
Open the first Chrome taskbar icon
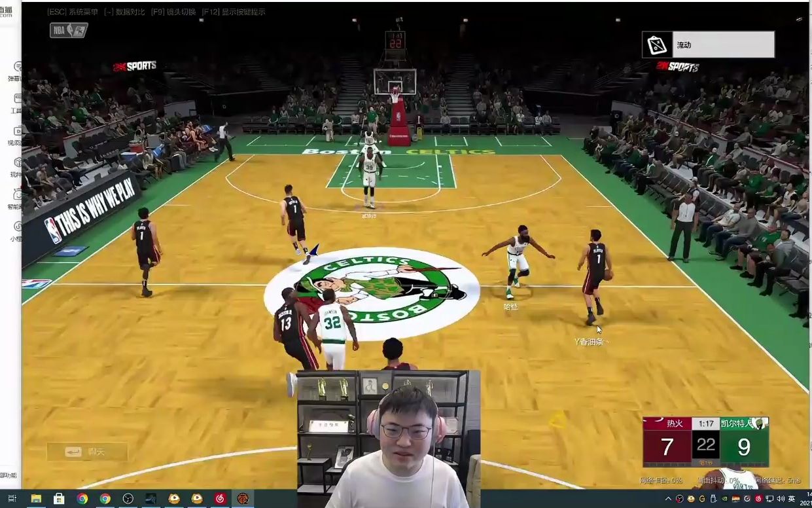pyautogui.click(x=82, y=499)
